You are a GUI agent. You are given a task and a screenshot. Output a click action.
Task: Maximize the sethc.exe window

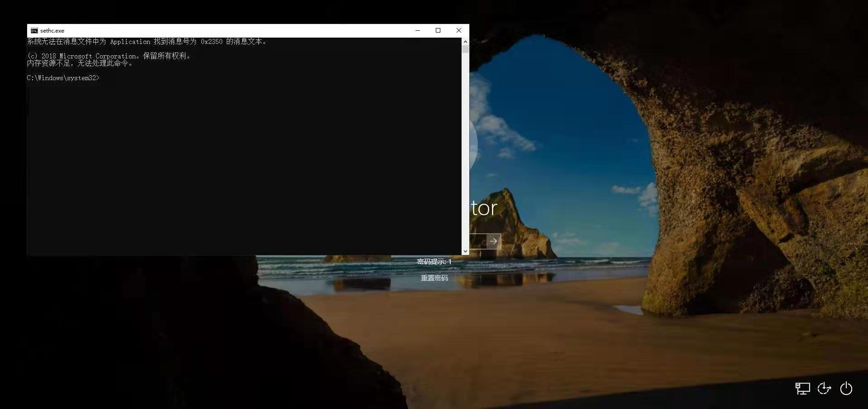click(x=438, y=30)
